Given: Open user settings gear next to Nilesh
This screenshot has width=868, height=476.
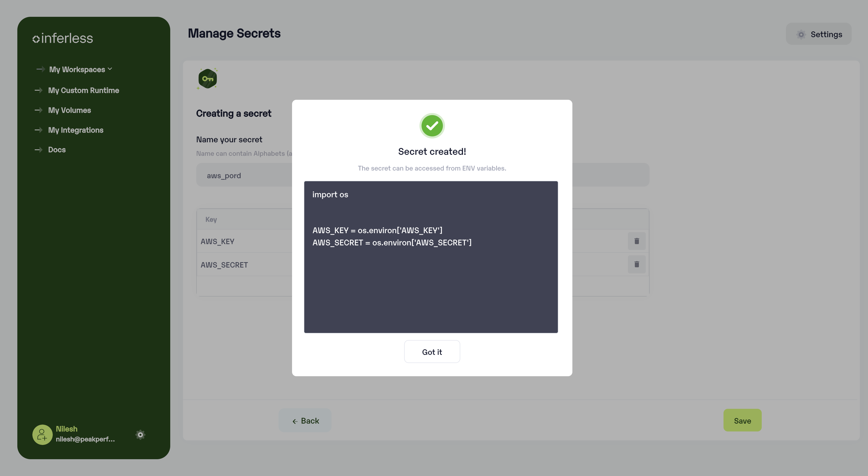Looking at the screenshot, I should click(x=140, y=435).
